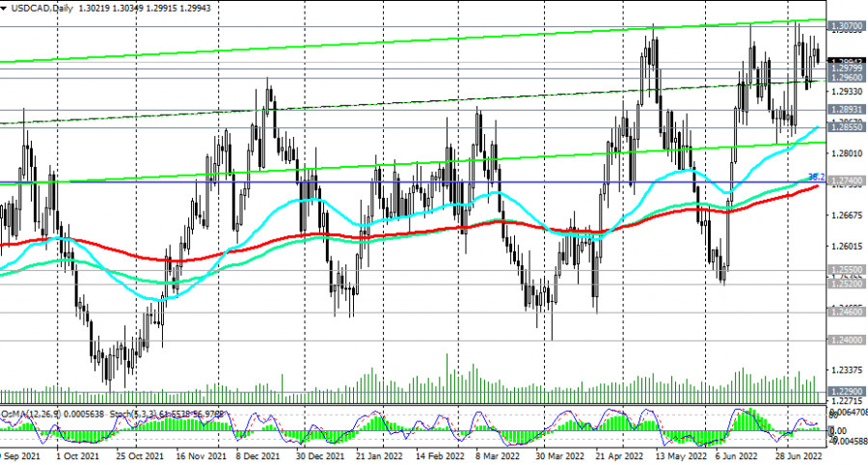Click the 28 Jun 2022 date label

click(x=799, y=456)
